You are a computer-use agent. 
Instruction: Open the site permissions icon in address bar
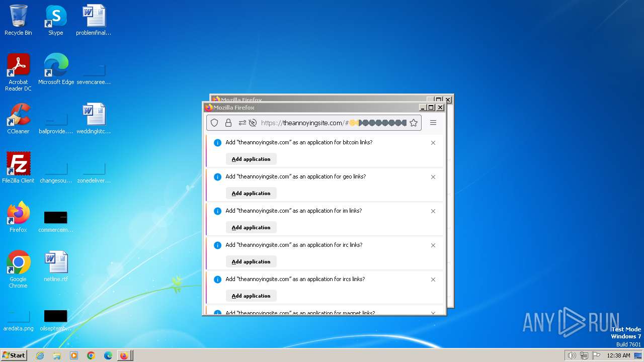(242, 123)
